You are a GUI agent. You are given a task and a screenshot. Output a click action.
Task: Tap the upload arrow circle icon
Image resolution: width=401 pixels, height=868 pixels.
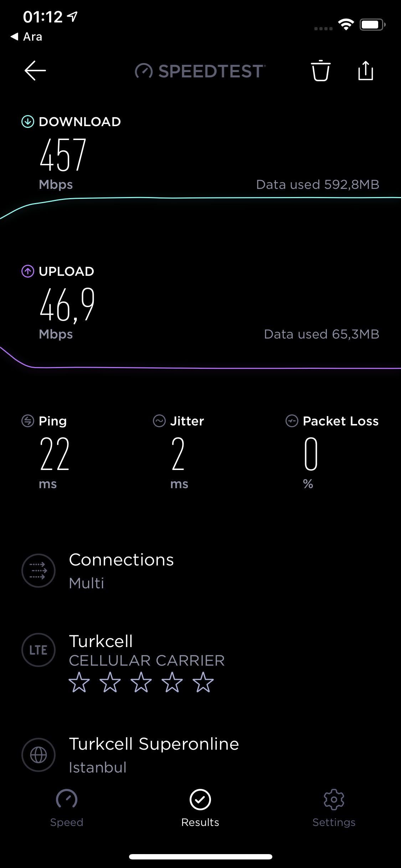click(x=28, y=271)
